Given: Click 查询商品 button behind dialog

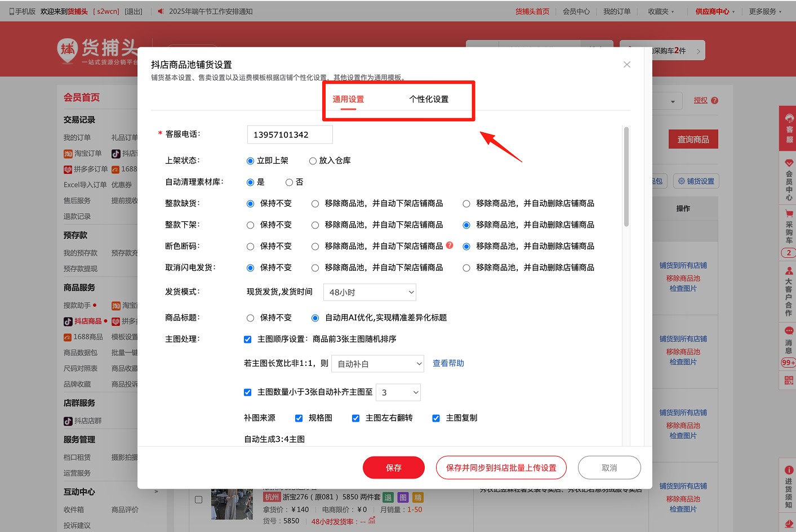Looking at the screenshot, I should 693,140.
